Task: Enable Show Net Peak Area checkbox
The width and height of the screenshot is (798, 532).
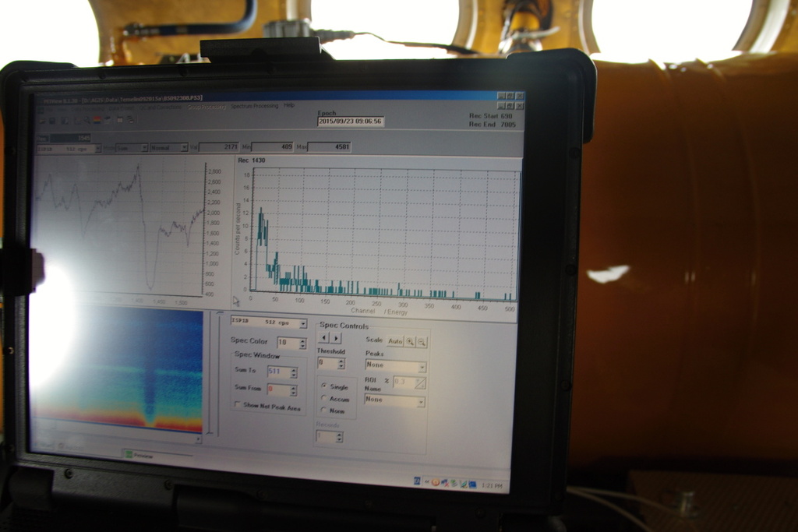Action: point(238,406)
